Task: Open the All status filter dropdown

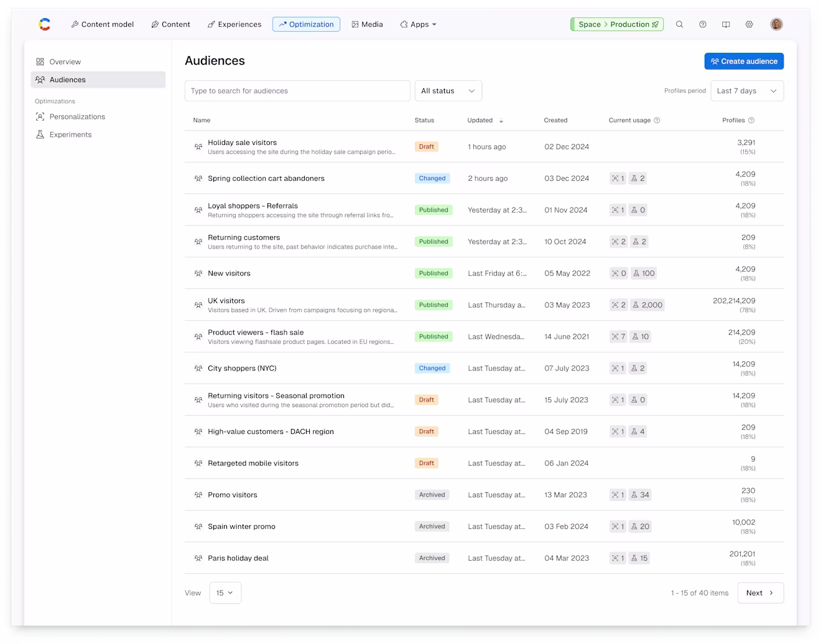Action: (x=448, y=91)
